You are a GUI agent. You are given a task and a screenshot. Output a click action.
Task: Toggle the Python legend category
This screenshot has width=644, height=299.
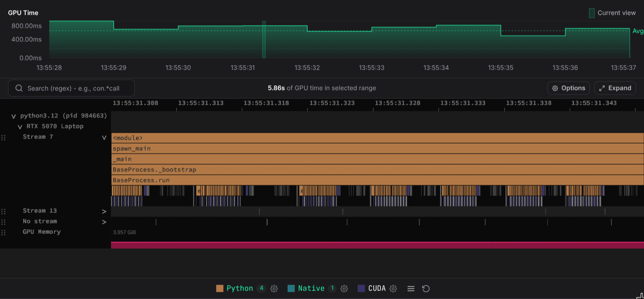(239, 288)
